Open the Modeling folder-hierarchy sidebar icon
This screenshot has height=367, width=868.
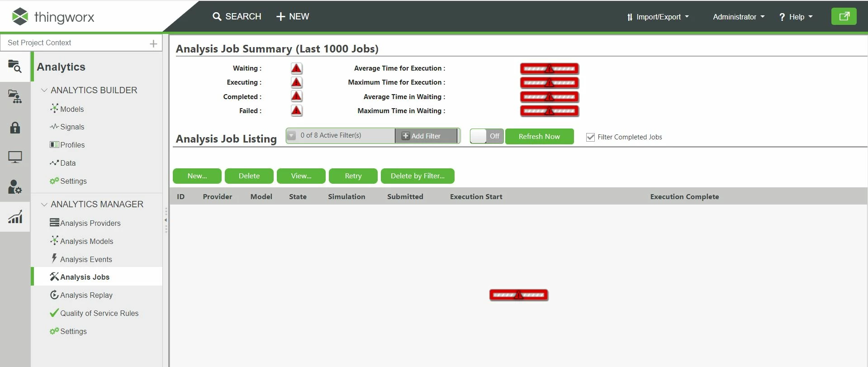coord(15,96)
